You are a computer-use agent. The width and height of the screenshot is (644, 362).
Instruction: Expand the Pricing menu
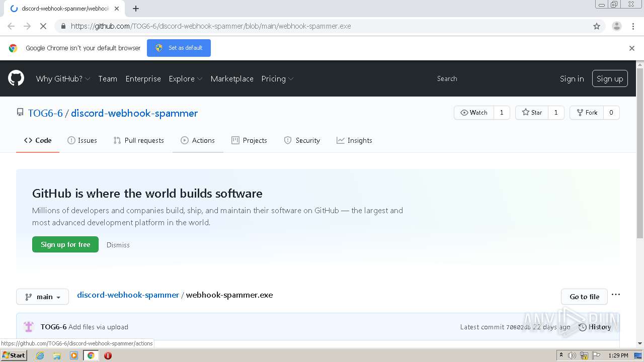point(277,78)
